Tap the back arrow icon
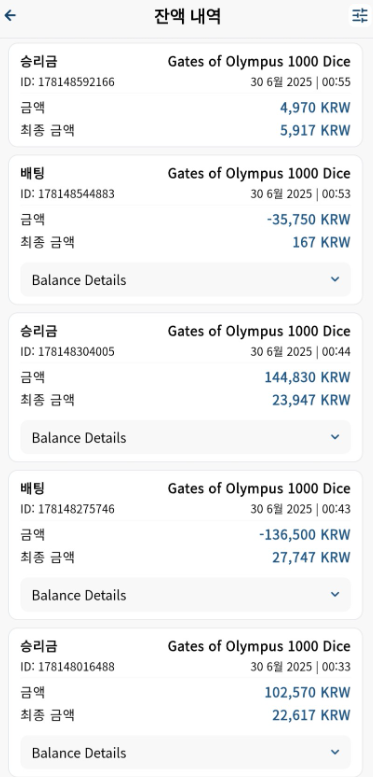Screen dimensions: 373x777 [x=10, y=16]
